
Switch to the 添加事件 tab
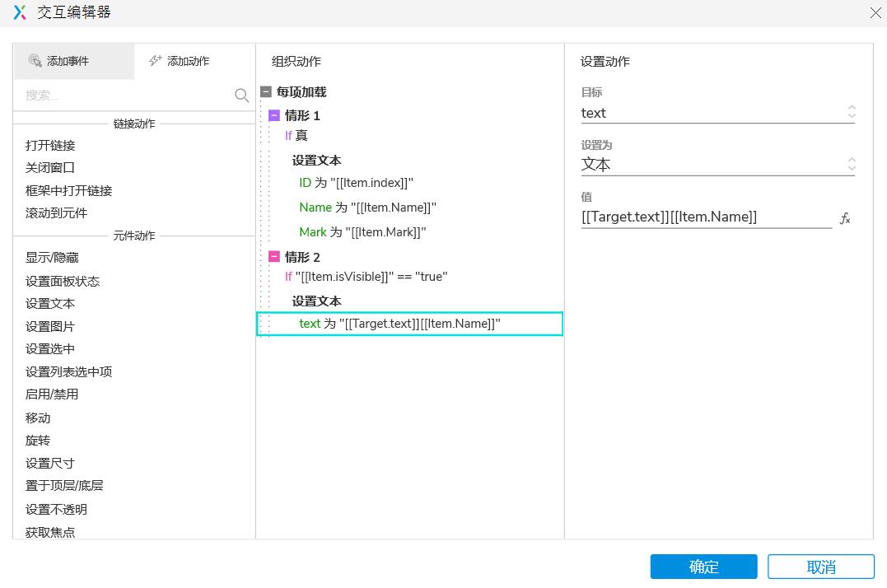pos(73,61)
